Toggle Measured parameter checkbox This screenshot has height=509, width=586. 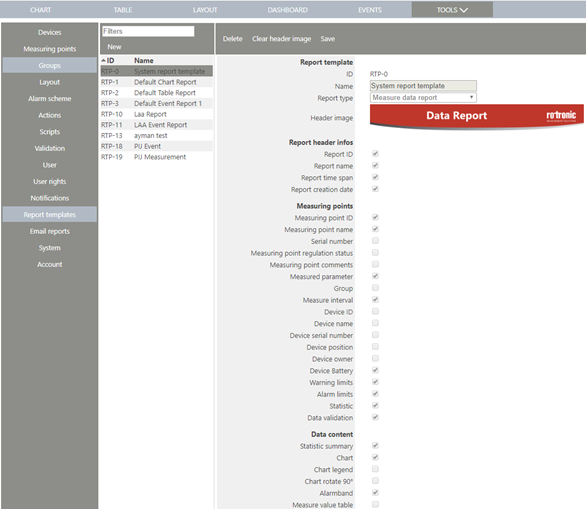(x=375, y=276)
